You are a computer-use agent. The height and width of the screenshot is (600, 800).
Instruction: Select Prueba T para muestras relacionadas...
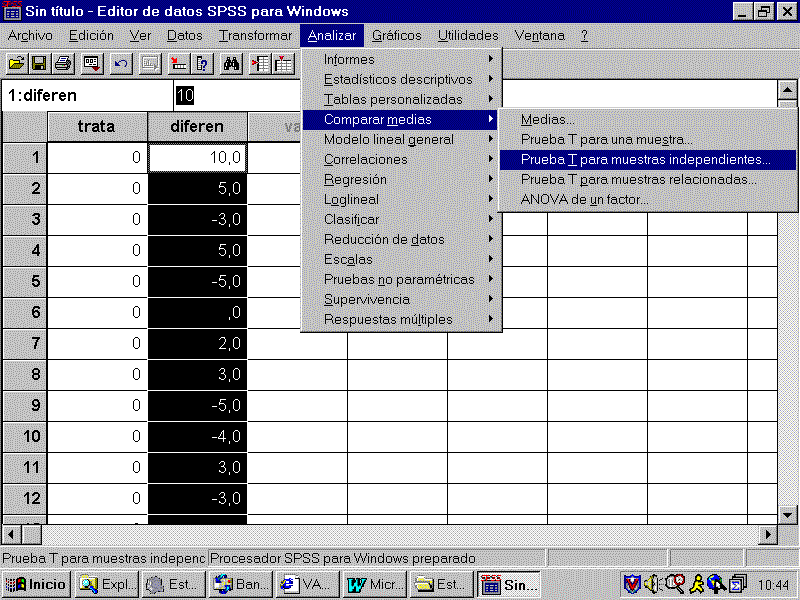click(x=648, y=180)
